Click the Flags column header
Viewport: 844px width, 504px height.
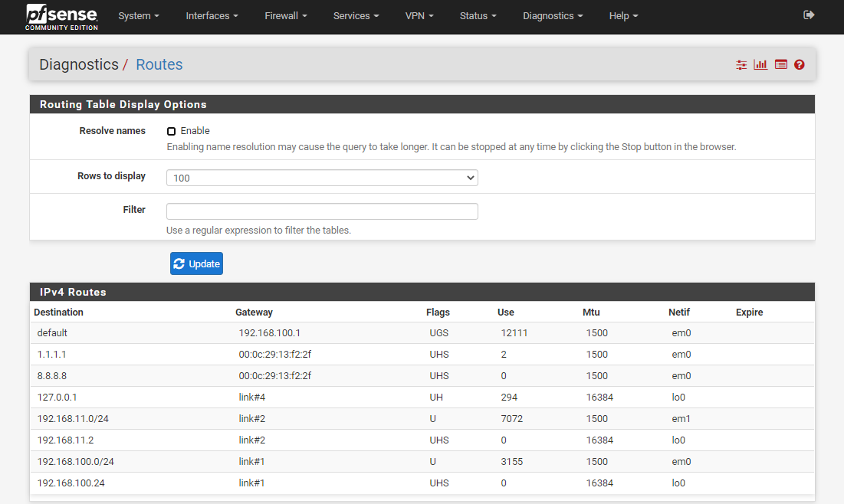(x=438, y=313)
